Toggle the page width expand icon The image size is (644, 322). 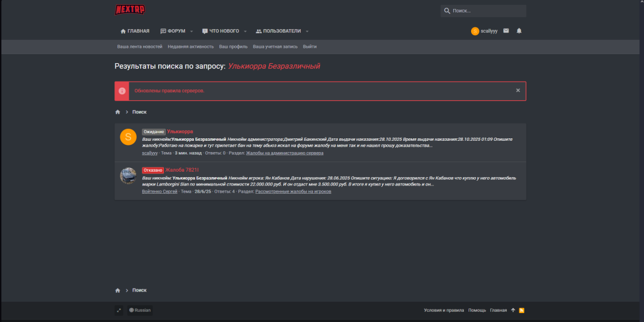[119, 310]
